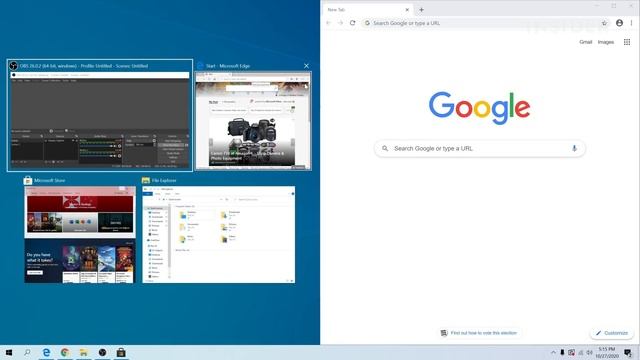Select the Microsoft Store window thumbnail
640x360 pixels.
80,235
